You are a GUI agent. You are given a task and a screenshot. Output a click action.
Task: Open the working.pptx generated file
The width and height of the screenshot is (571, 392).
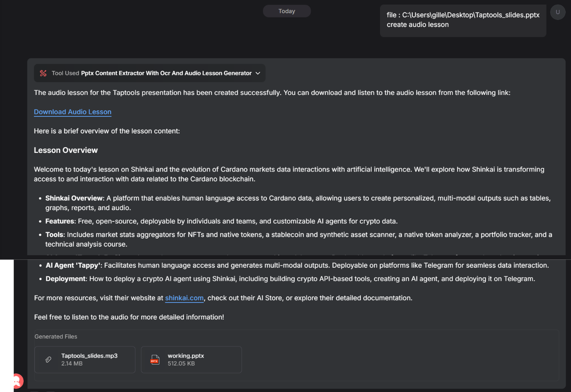186,356
